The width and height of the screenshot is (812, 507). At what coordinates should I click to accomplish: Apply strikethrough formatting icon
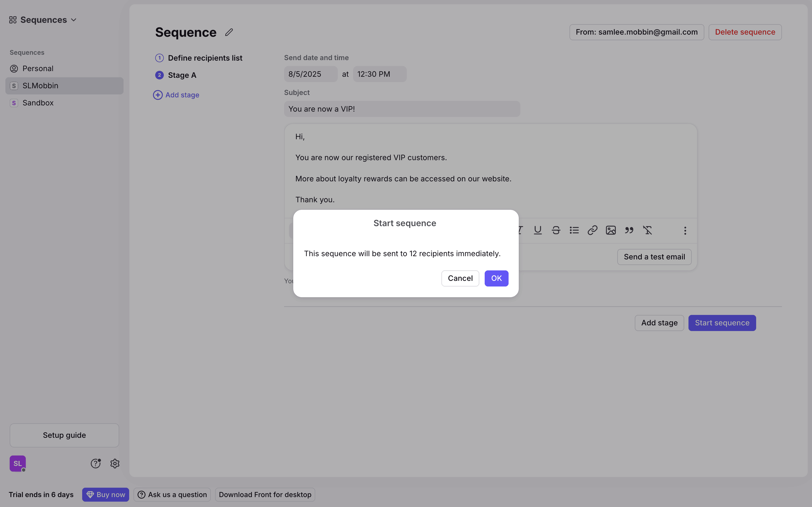(556, 230)
